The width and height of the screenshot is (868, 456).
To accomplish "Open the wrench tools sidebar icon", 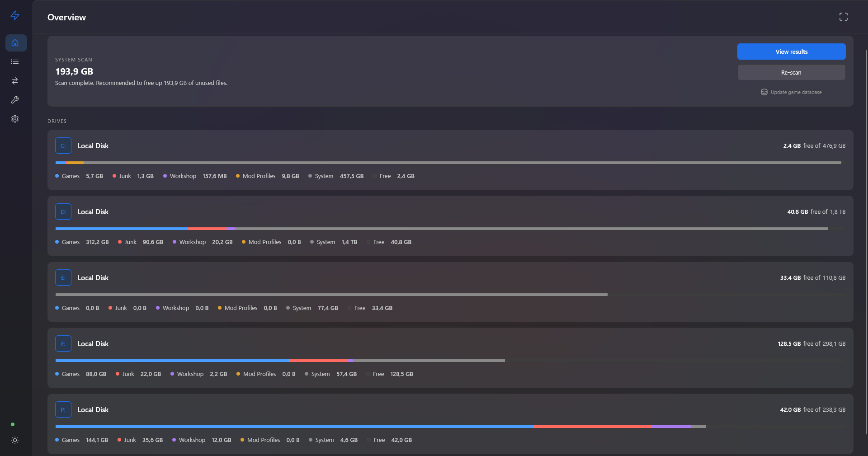I will click(15, 100).
